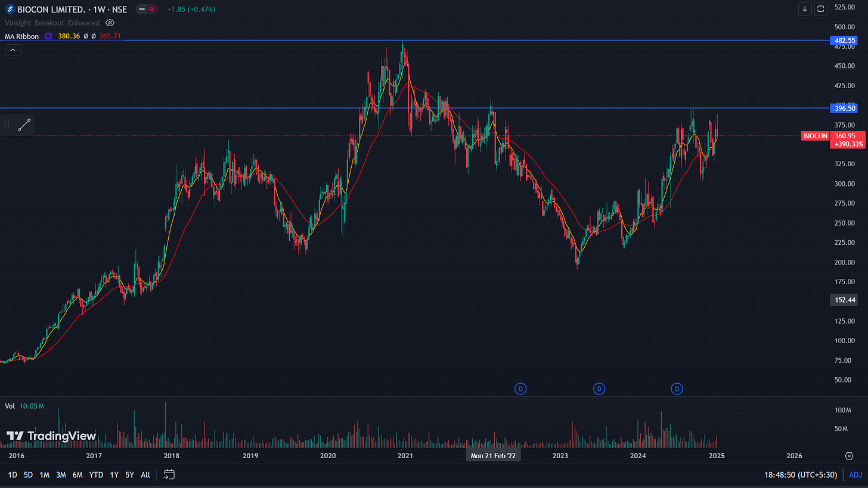
Task: Click the down-arrow button at top right
Action: point(805,9)
